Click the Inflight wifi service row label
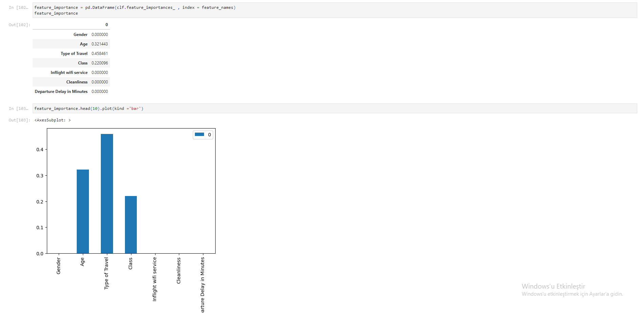This screenshot has width=644, height=313. tap(69, 72)
